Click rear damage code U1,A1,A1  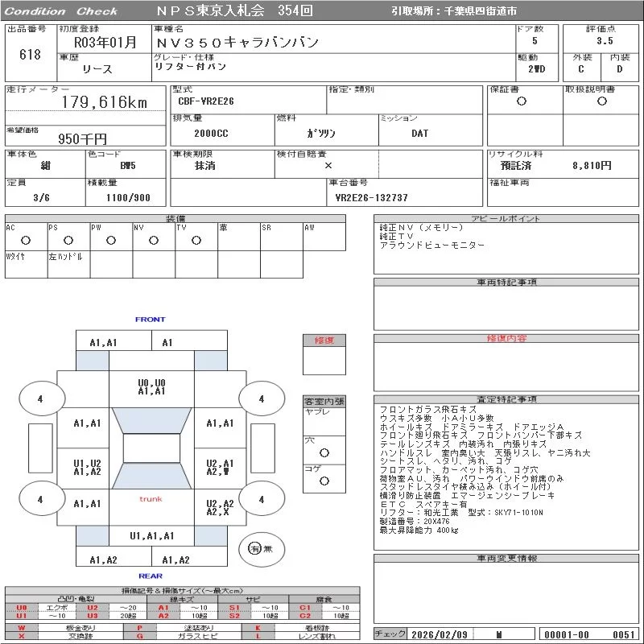click(x=151, y=535)
